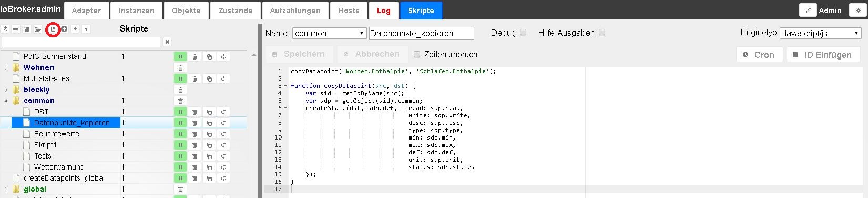The image size is (868, 198).
Task: Select the Skripte tab
Action: pyautogui.click(x=421, y=11)
